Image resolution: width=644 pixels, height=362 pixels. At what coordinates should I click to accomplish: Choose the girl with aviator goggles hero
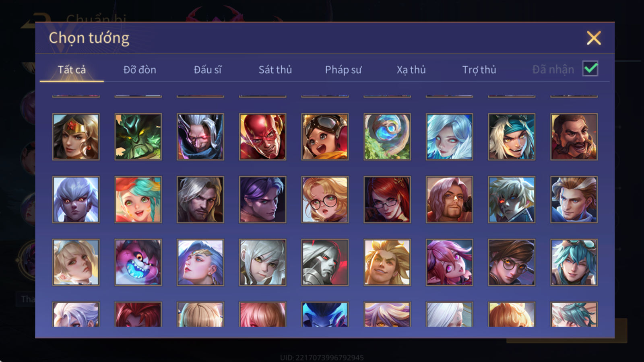click(x=325, y=137)
